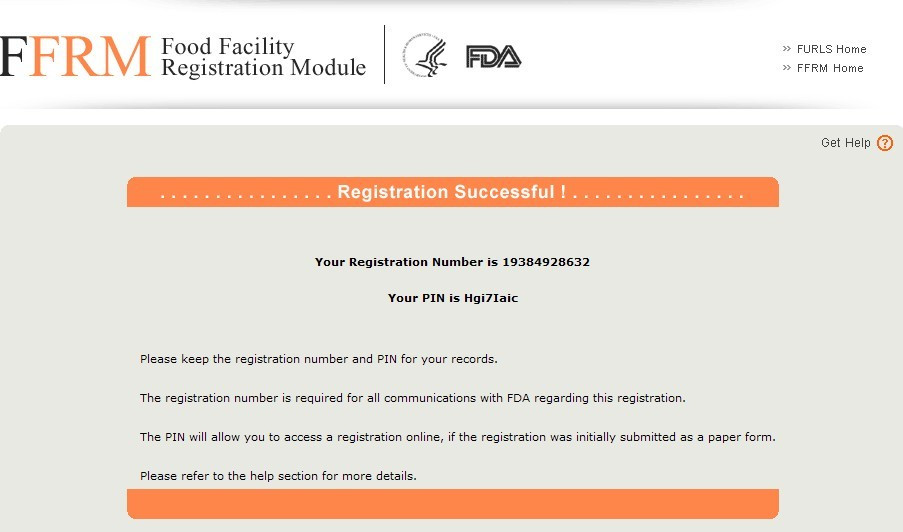Click the Registration Successful banner
Viewport: 903px width, 532px height.
(453, 192)
